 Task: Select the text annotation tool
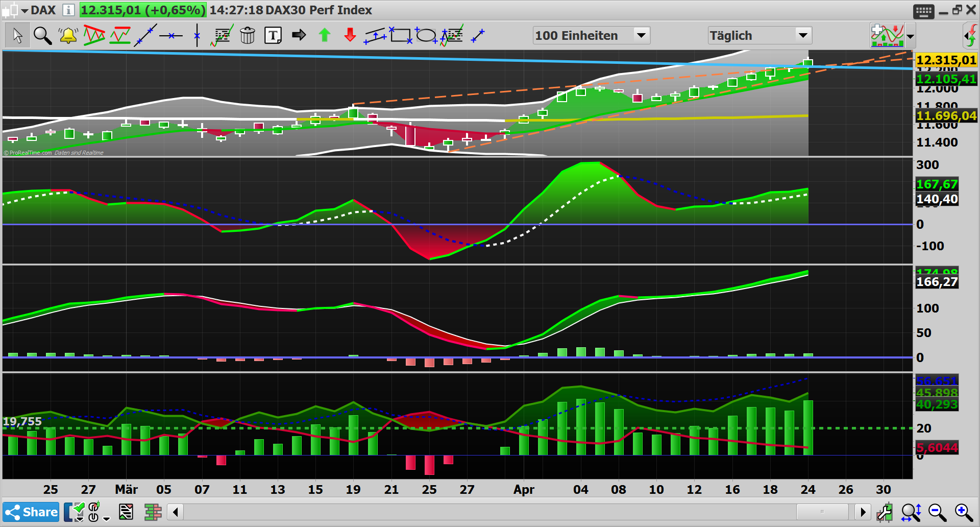(x=273, y=35)
